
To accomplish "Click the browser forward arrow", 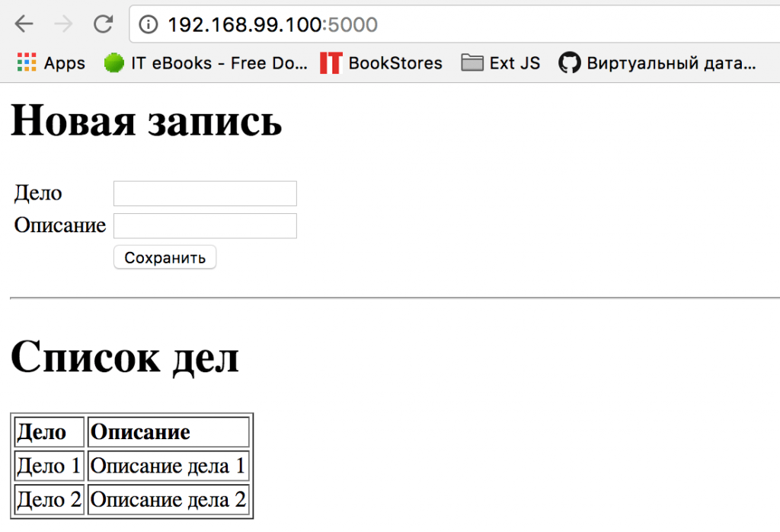I will [x=64, y=24].
